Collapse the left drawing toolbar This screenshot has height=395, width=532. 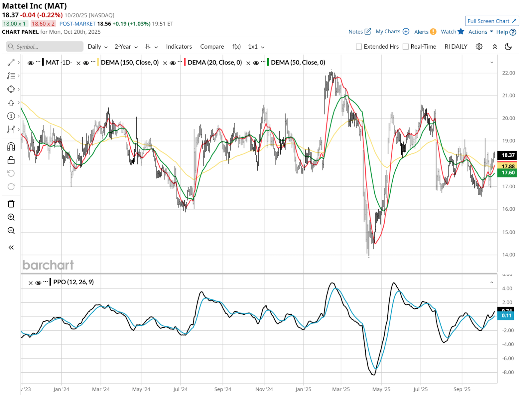point(11,247)
